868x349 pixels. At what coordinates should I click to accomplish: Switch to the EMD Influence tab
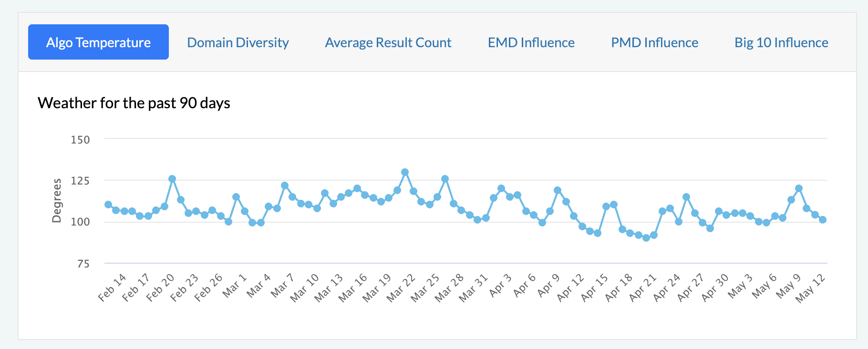[x=531, y=42]
